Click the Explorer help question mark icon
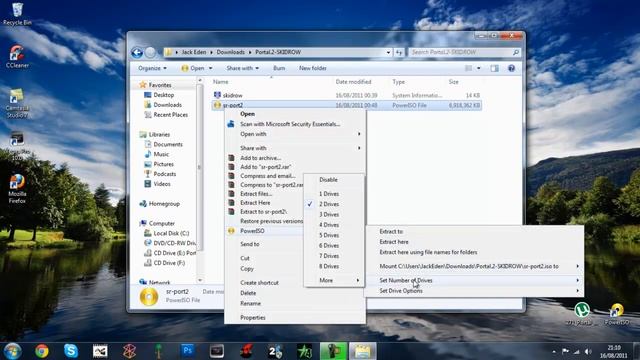 click(x=511, y=68)
